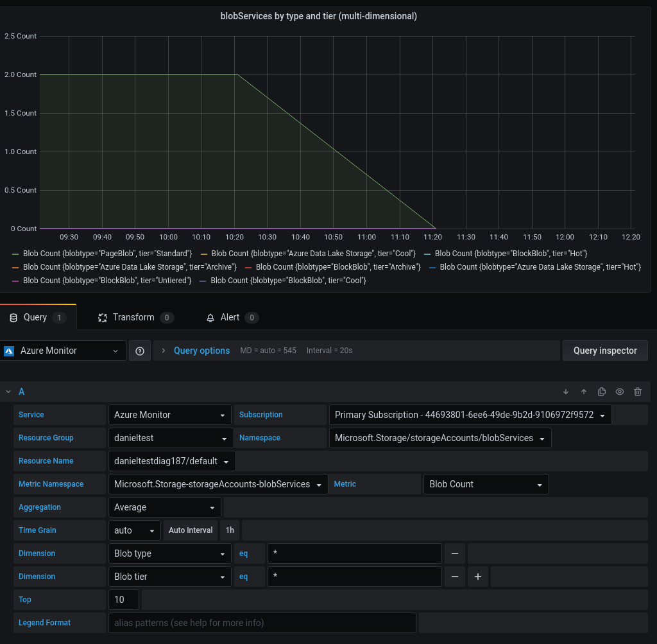The width and height of the screenshot is (657, 644).
Task: Remove the Blob tier dimension minus button
Action: coord(455,577)
